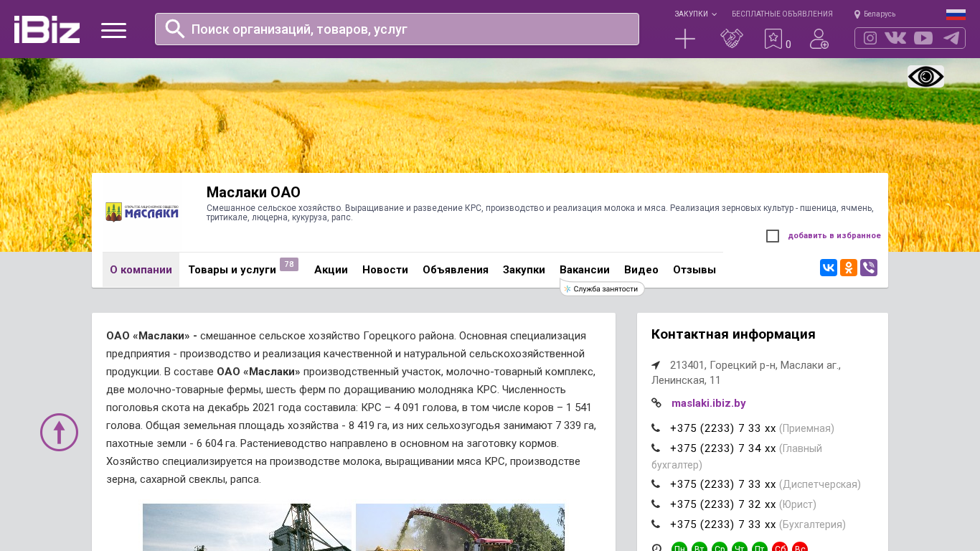Open the БЕСПЛАТНЫЕ ОБЪЯВЛЕНИЯ link
This screenshot has width=980, height=551.
point(782,14)
